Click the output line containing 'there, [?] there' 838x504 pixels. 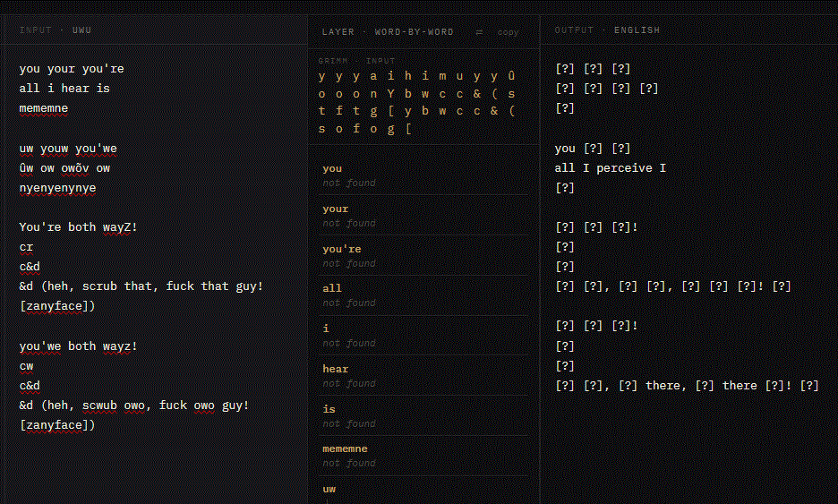[x=687, y=385]
